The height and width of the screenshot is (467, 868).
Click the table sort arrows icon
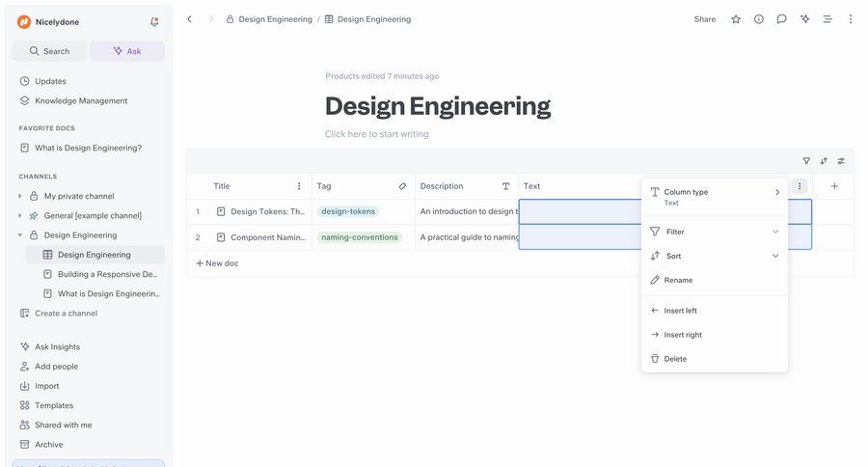[824, 161]
